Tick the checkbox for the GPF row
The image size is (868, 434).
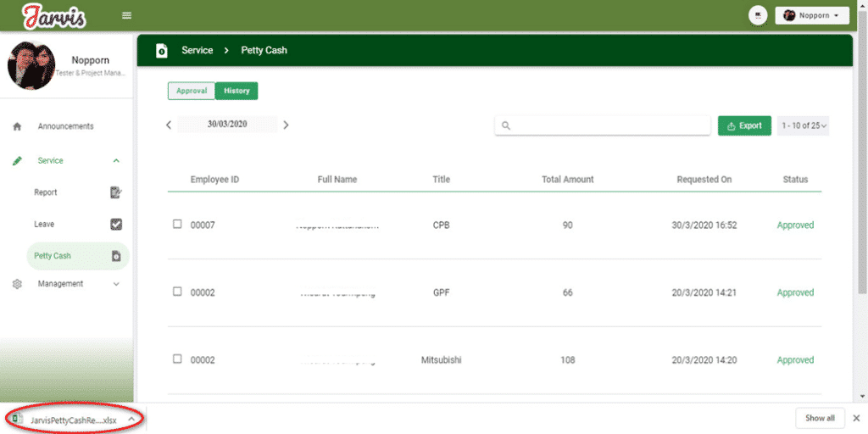point(177,292)
